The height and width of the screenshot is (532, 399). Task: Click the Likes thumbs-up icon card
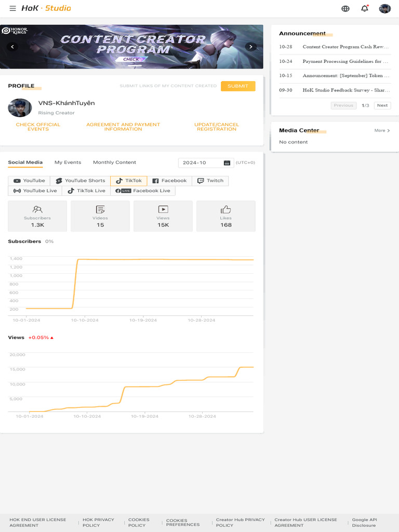225,216
